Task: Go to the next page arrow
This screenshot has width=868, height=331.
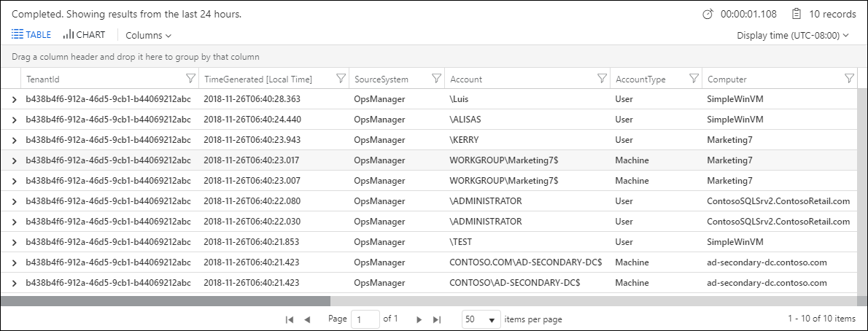Action: point(419,319)
